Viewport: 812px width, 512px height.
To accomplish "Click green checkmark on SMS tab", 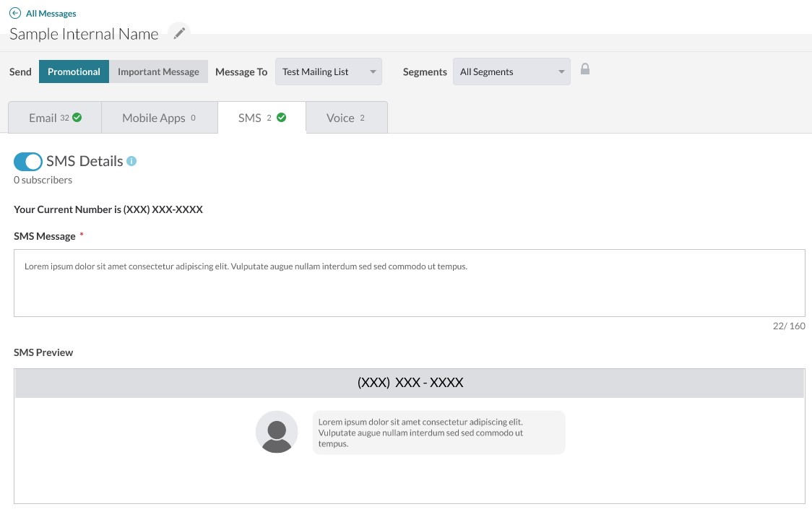I will [281, 118].
